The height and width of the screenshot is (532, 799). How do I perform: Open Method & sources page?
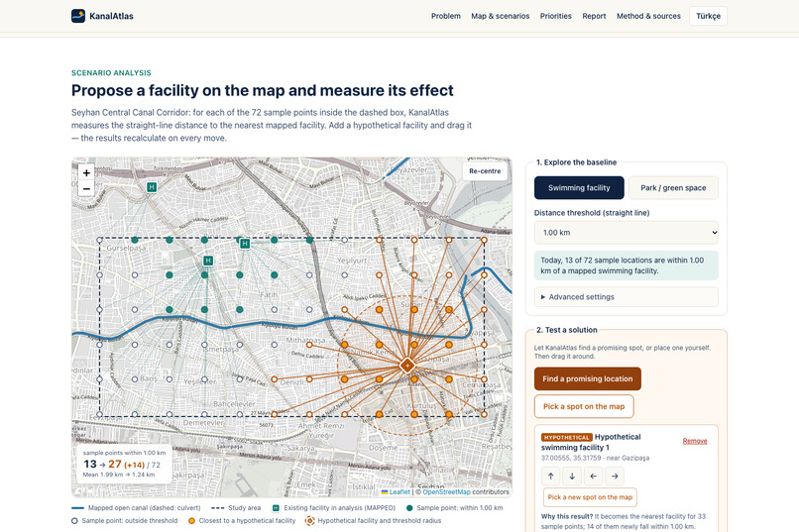click(648, 16)
